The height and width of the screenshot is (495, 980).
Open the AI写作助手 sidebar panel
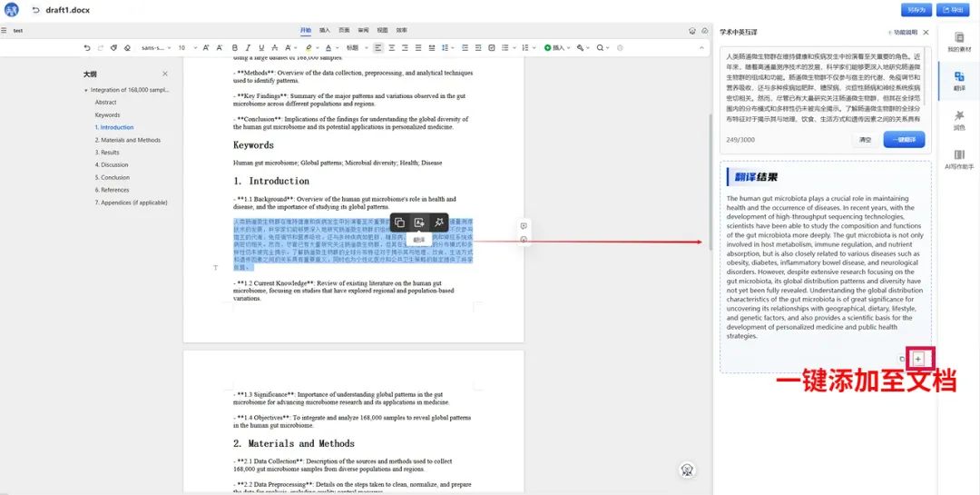(x=959, y=159)
